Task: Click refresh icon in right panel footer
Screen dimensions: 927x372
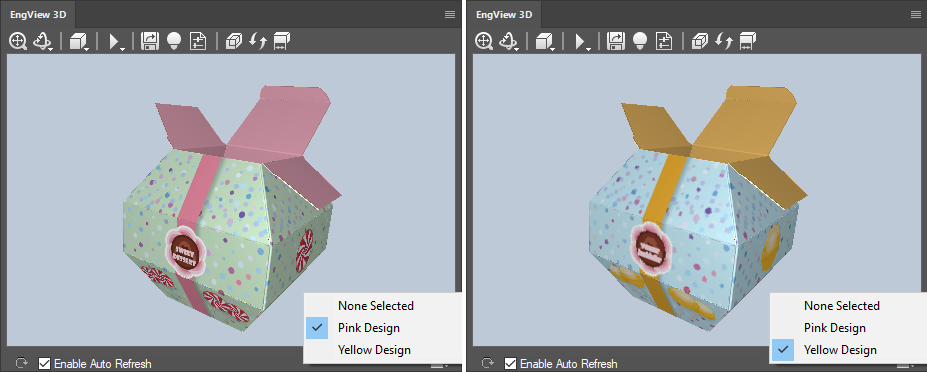Action: [488, 363]
